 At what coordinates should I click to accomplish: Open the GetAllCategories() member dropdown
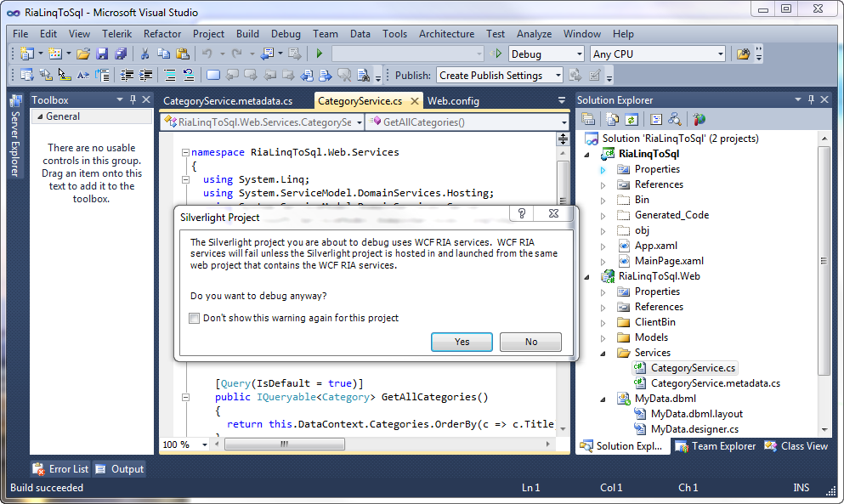pos(564,122)
